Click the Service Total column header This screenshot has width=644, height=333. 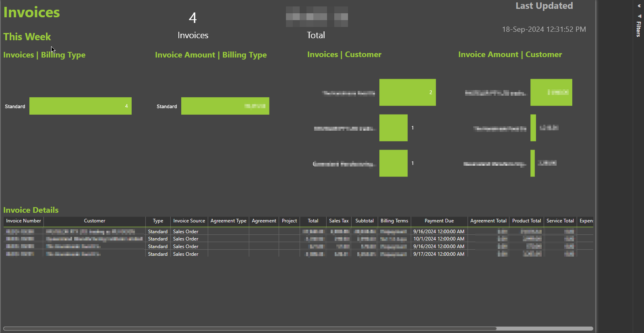[x=560, y=221]
